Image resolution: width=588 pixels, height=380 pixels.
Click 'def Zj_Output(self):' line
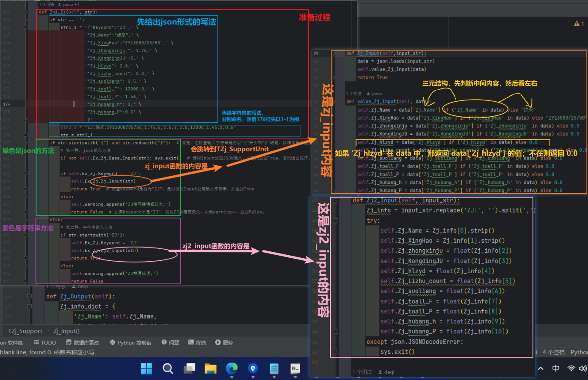81,296
